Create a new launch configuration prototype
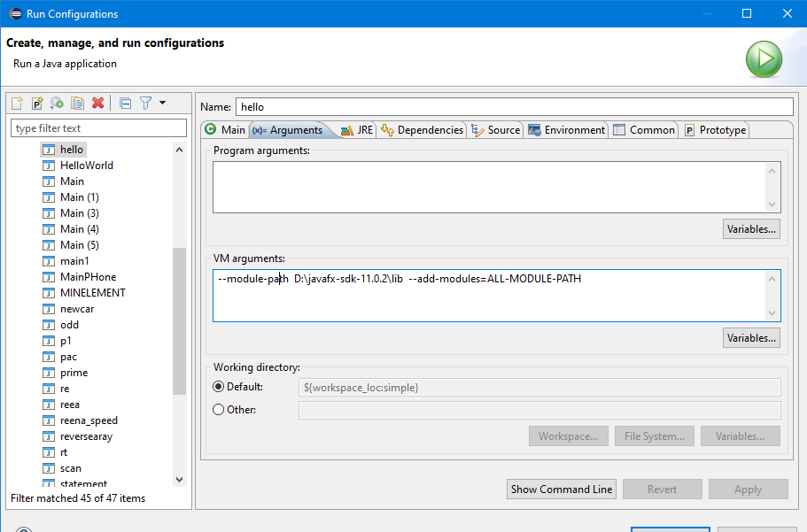 35,103
